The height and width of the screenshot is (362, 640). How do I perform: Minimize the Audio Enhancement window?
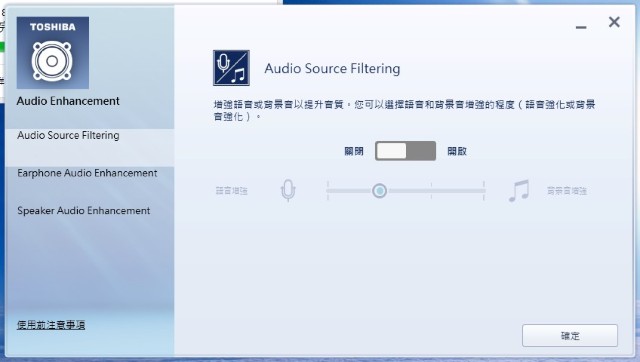(581, 27)
